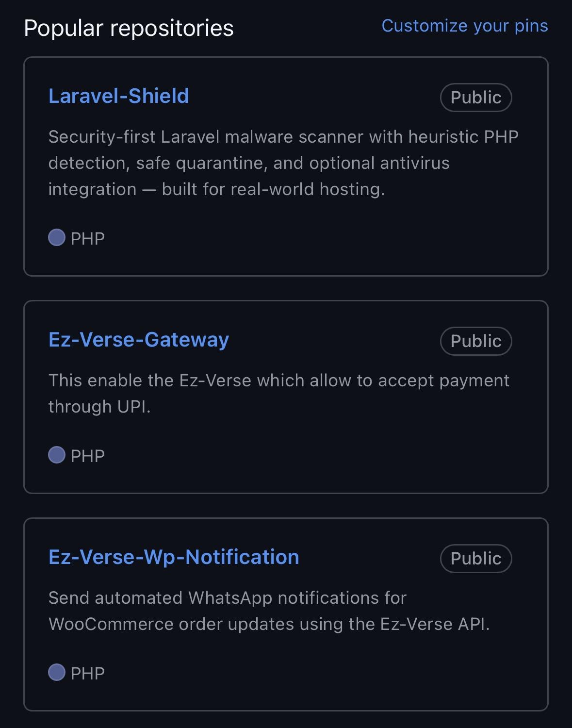Viewport: 572px width, 728px height.
Task: Click the PHP language dot under Ez-Verse-Wp-Notification
Action: pos(57,672)
